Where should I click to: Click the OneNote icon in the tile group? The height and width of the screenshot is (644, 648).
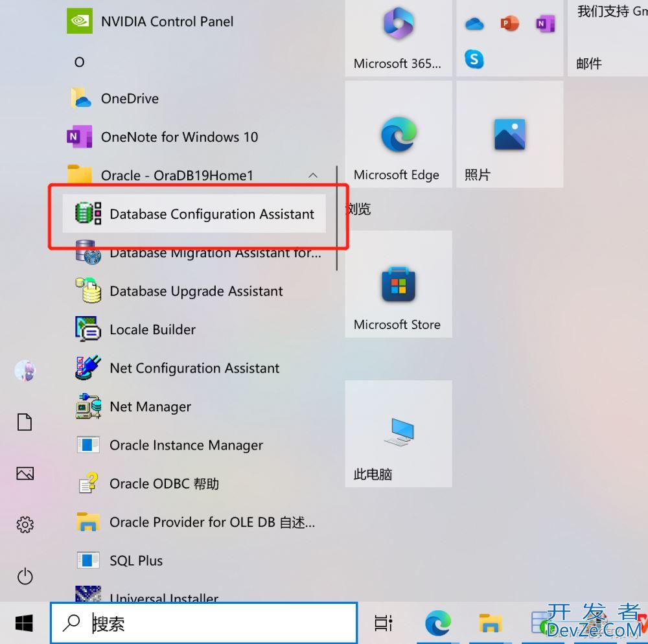click(x=545, y=24)
